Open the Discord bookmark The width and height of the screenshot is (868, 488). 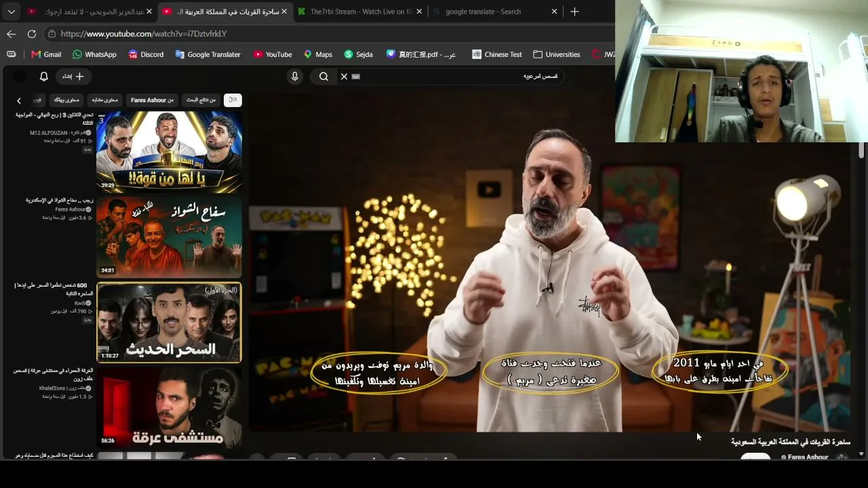point(146,54)
